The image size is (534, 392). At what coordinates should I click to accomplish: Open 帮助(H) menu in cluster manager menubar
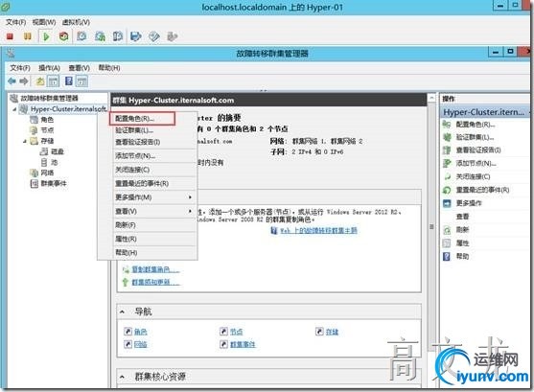[109, 68]
